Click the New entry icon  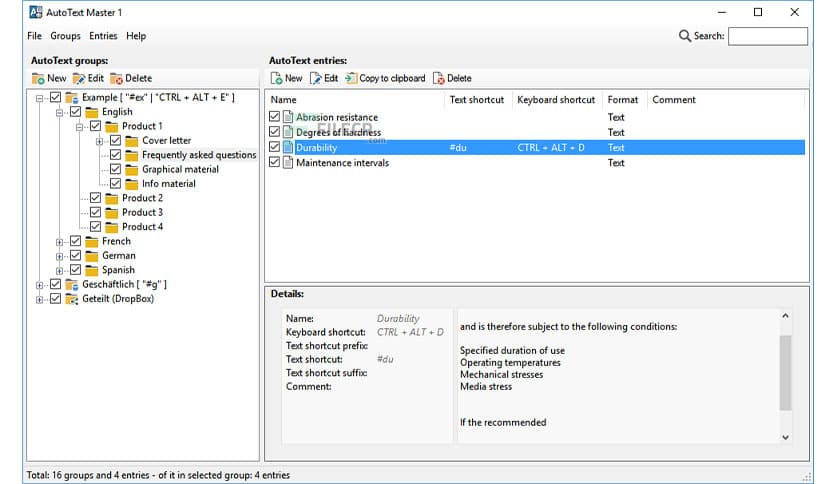(x=276, y=78)
